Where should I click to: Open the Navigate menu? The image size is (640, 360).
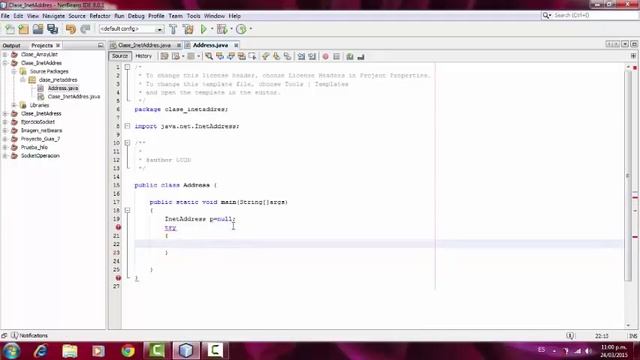pyautogui.click(x=53, y=16)
